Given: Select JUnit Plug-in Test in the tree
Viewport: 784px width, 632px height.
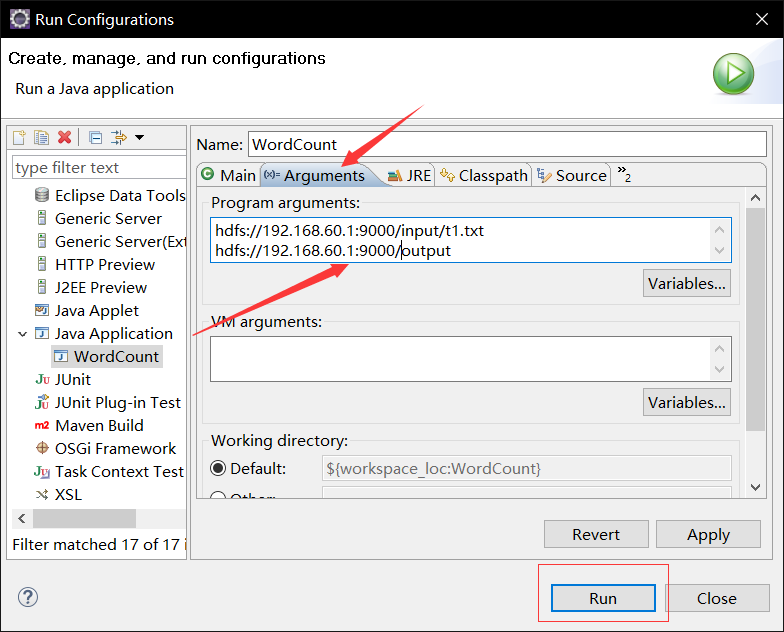Looking at the screenshot, I should coord(117,402).
